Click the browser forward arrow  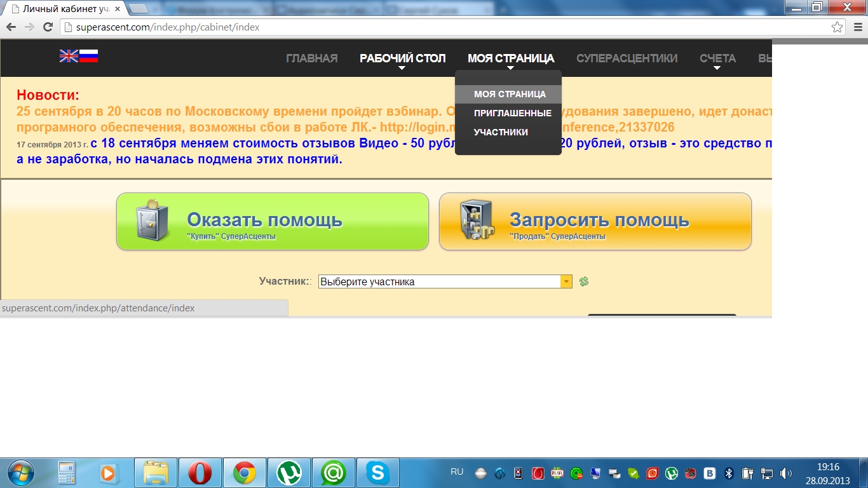click(x=29, y=27)
